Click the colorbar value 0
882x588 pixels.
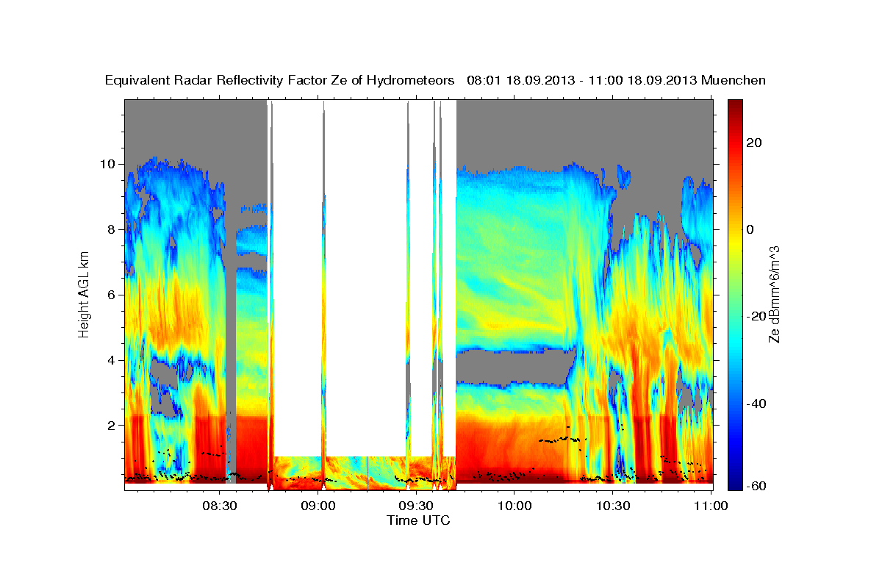click(x=749, y=229)
